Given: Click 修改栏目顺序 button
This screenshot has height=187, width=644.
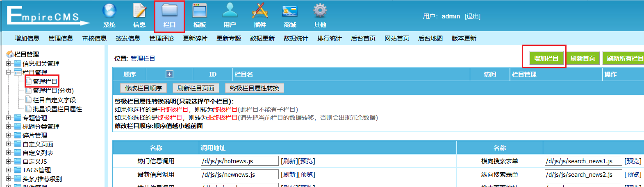Looking at the screenshot, I should click(143, 88).
